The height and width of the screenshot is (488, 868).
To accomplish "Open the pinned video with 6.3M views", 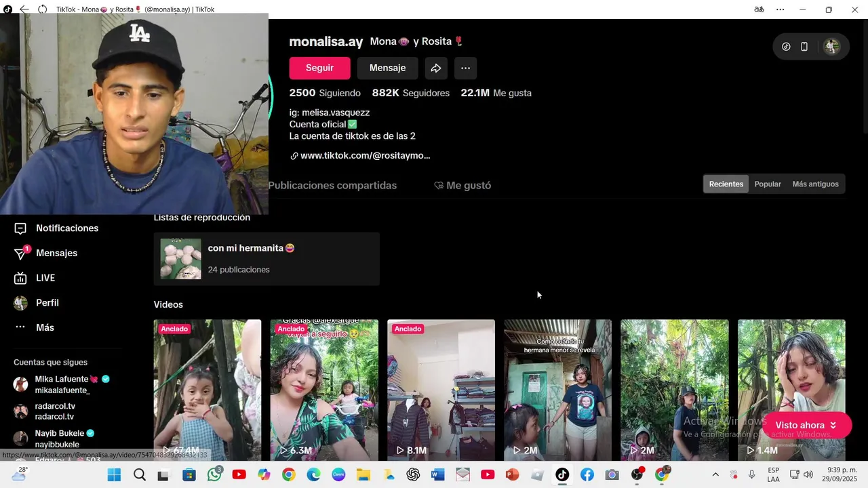I will pos(324,390).
